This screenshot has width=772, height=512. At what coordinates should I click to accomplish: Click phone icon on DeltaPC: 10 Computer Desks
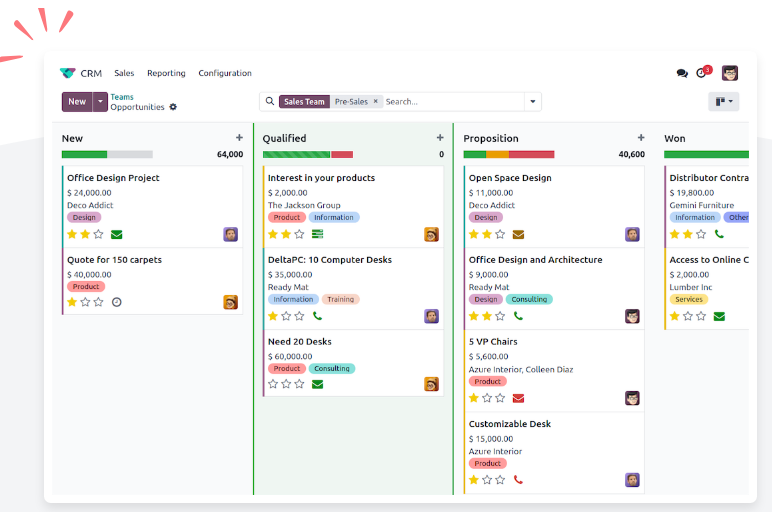(318, 316)
